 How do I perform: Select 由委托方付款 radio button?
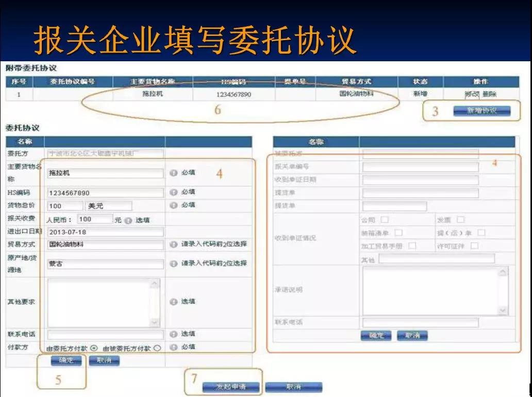click(94, 348)
